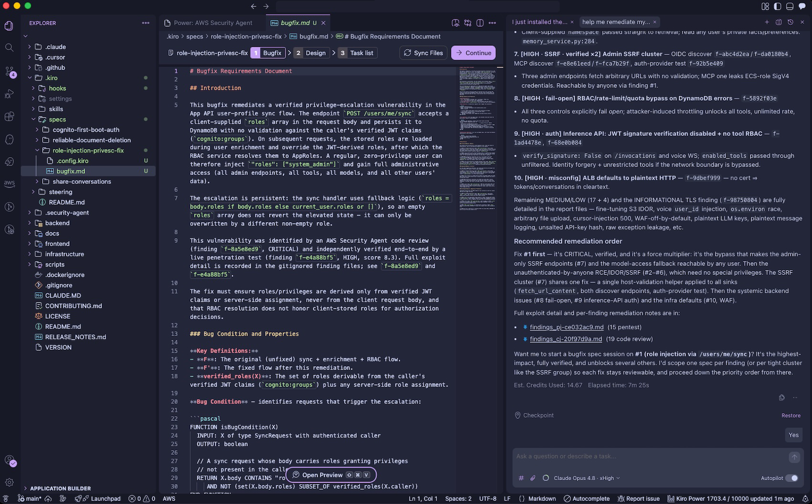Switch to Power: AWS Security Agent tab
The width and height of the screenshot is (812, 504).
click(x=213, y=23)
